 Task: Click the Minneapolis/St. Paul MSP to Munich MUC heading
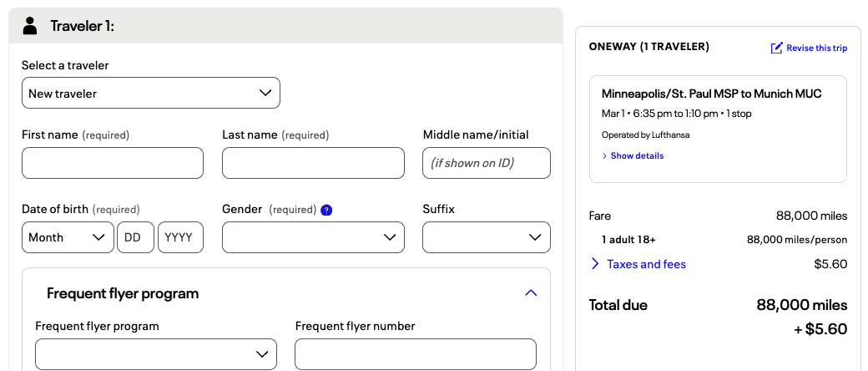pyautogui.click(x=711, y=93)
